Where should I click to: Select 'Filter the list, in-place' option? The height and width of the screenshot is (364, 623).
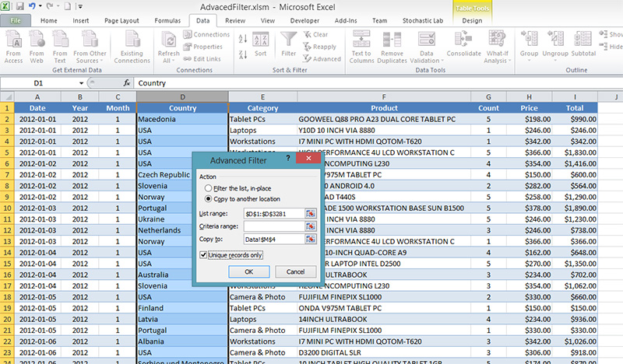point(207,189)
